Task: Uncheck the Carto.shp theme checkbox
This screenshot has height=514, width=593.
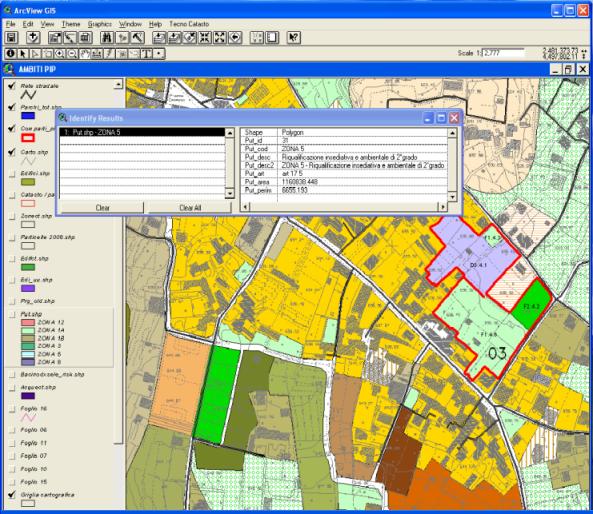Action: tap(12, 152)
